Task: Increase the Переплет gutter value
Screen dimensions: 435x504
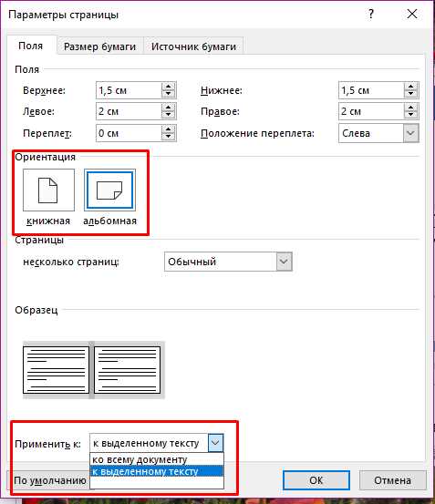Action: 168,129
